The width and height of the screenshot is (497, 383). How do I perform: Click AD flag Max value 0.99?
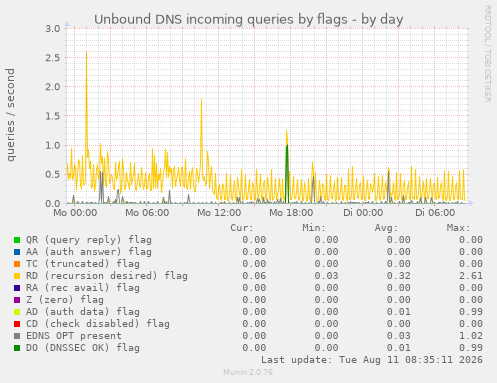[471, 312]
